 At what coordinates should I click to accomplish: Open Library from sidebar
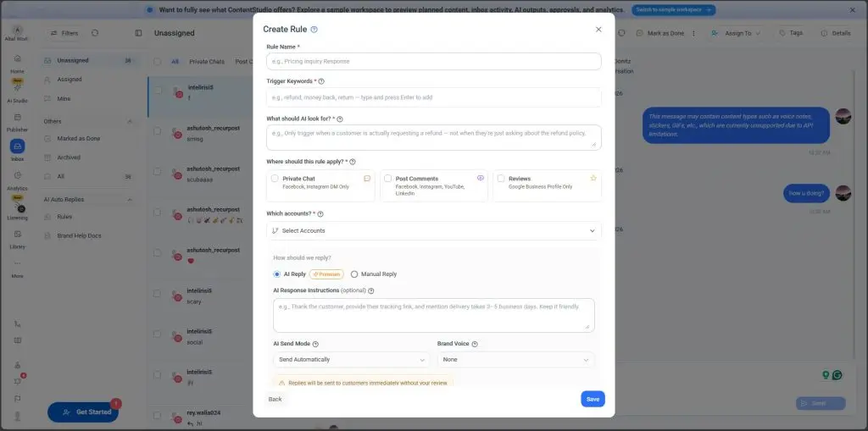tap(17, 239)
